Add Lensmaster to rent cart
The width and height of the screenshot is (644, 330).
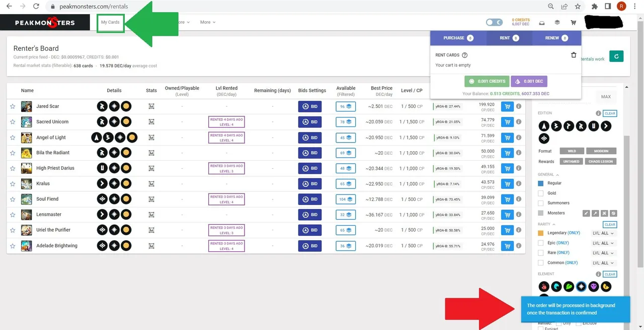pyautogui.click(x=507, y=215)
